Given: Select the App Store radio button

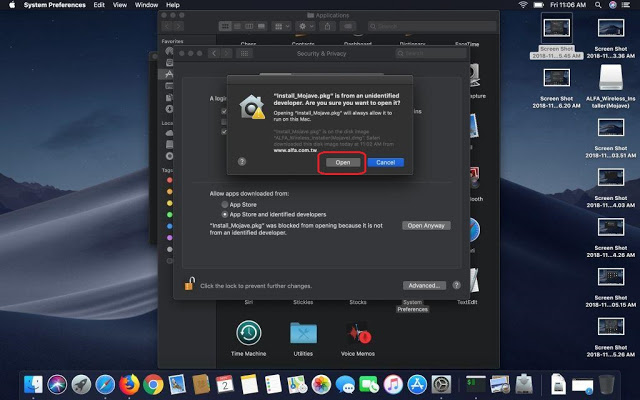Looking at the screenshot, I should click(x=224, y=203).
